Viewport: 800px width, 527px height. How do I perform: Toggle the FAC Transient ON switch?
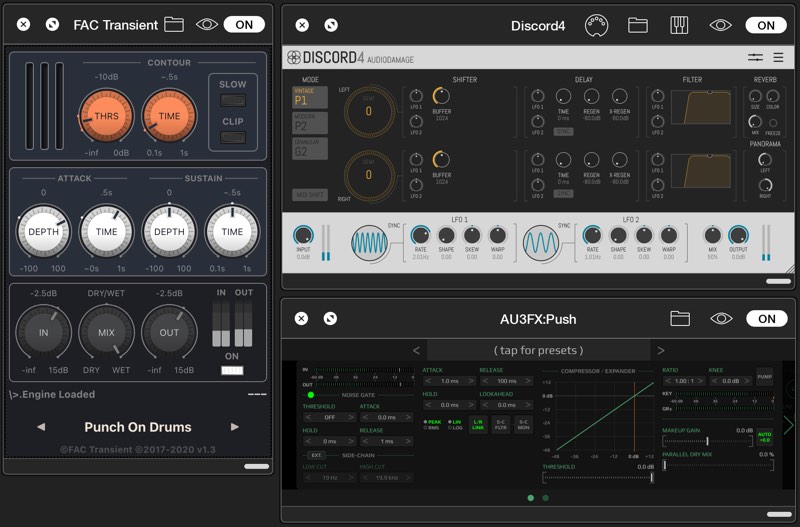pos(244,24)
